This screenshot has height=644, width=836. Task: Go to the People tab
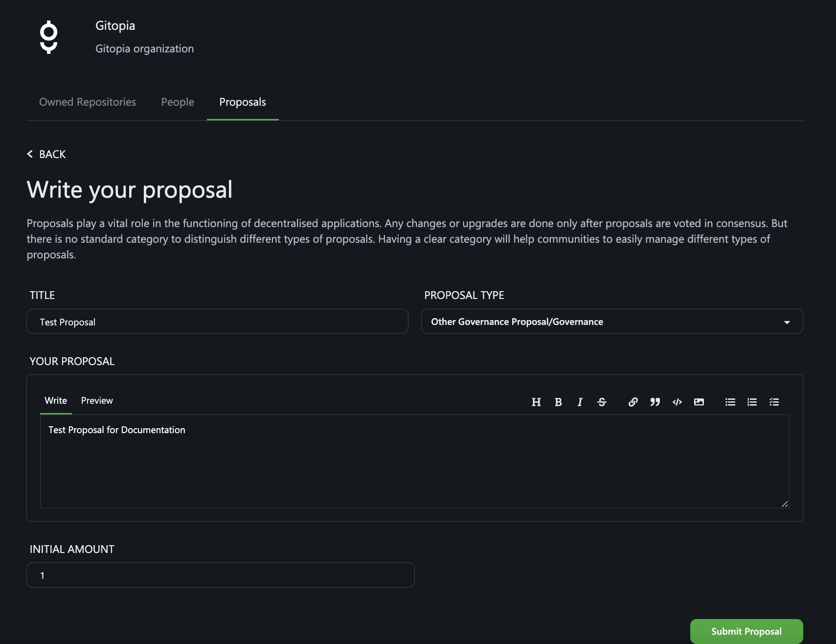point(178,102)
